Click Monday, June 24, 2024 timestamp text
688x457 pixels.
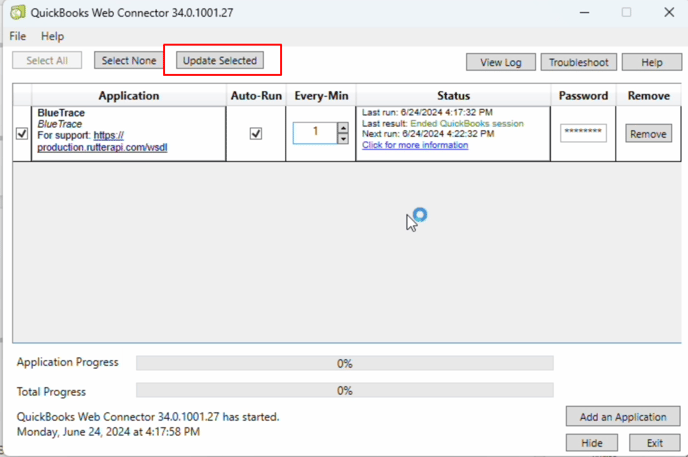(108, 432)
